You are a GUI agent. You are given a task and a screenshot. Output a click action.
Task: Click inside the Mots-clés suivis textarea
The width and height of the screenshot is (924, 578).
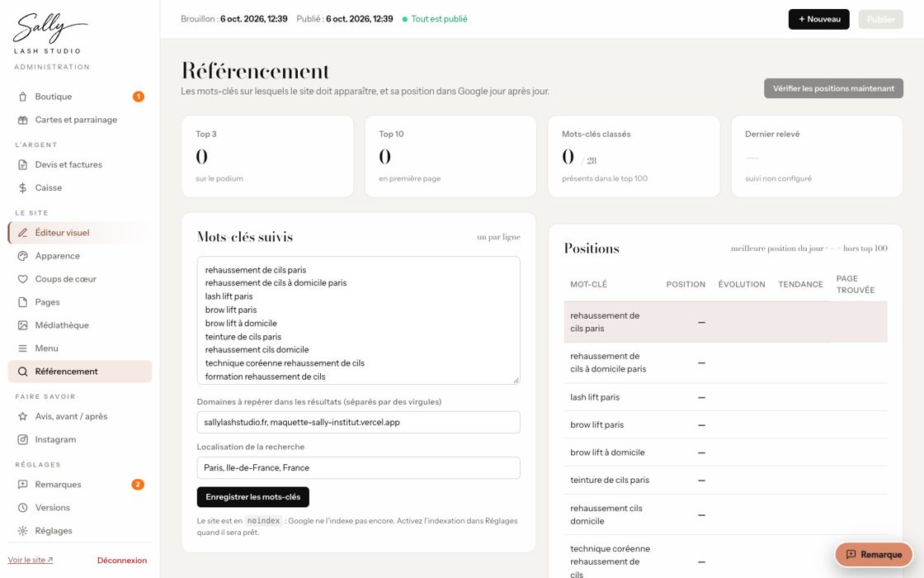click(358, 320)
